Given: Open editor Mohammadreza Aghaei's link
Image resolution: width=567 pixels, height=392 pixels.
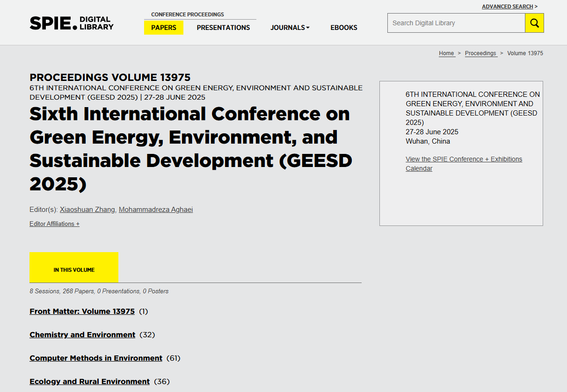Looking at the screenshot, I should (156, 210).
